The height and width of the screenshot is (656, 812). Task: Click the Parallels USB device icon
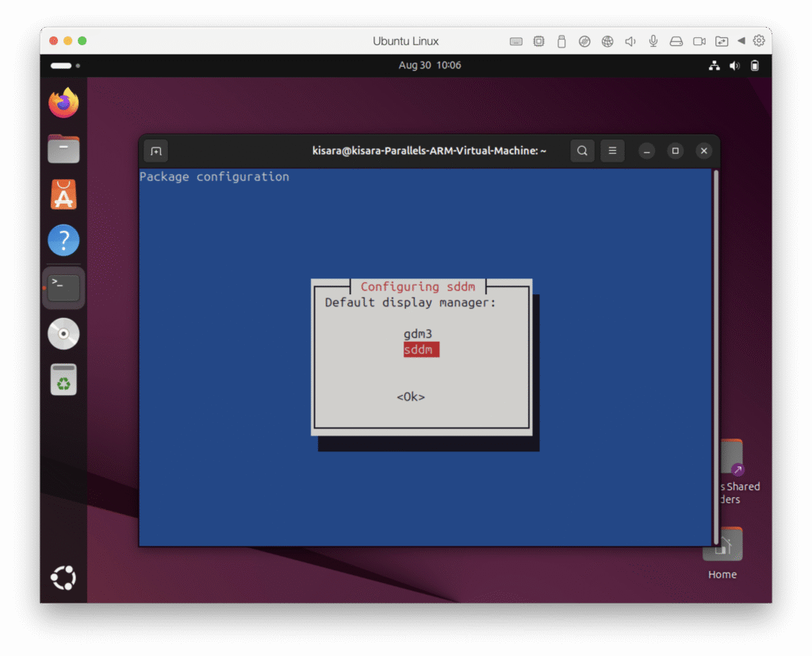(x=561, y=41)
